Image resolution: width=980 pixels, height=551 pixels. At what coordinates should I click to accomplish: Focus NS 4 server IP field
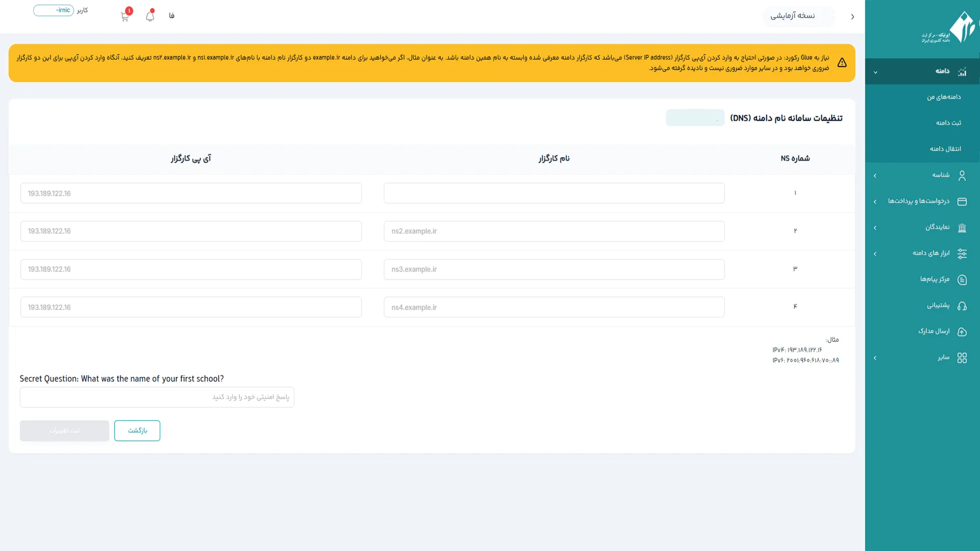(191, 307)
